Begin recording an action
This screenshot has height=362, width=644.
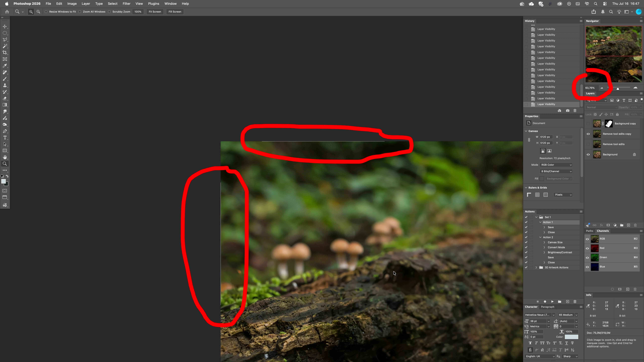click(x=545, y=302)
